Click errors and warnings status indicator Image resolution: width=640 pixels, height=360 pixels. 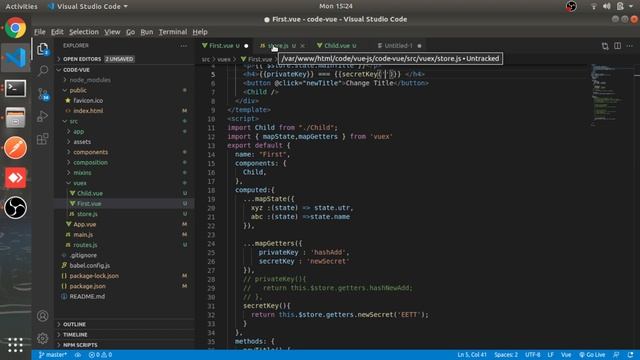[x=100, y=355]
